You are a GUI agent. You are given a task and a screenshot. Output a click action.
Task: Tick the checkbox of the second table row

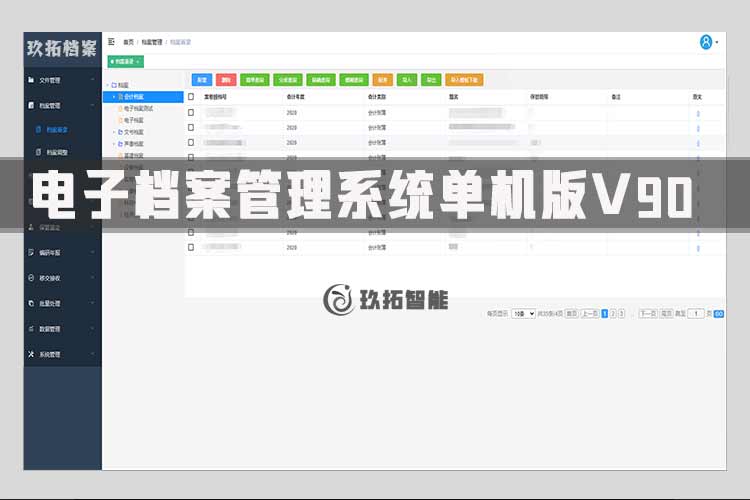[191, 127]
